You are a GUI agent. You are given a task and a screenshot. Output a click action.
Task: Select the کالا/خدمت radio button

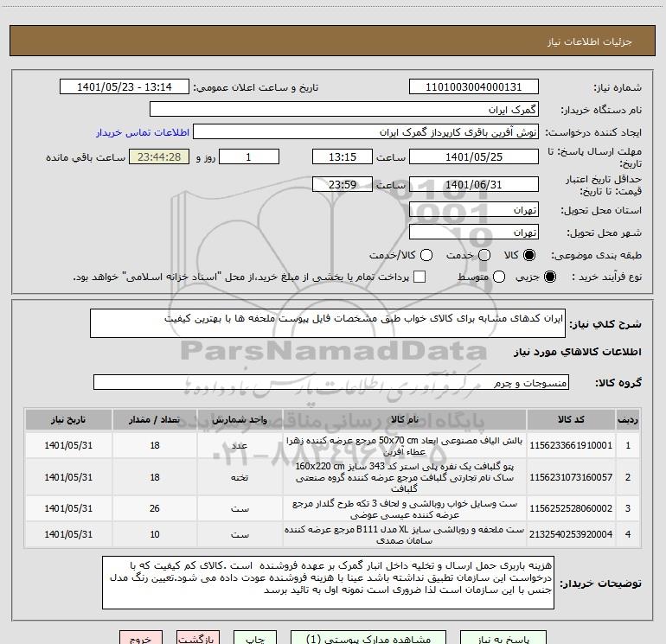tap(426, 255)
